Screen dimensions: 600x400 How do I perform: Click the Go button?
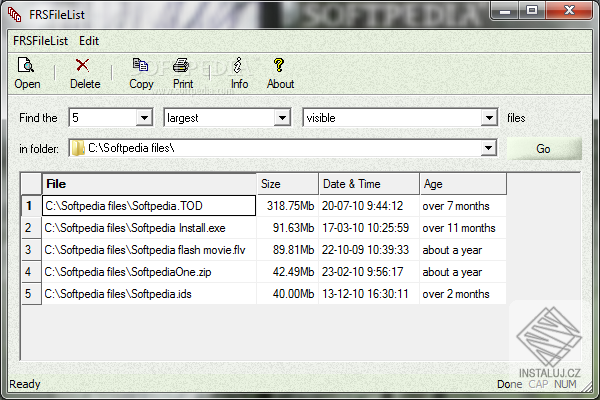coord(544,149)
